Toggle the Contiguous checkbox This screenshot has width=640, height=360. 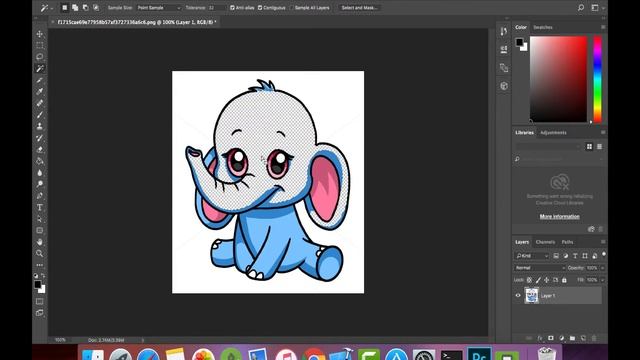[260, 8]
